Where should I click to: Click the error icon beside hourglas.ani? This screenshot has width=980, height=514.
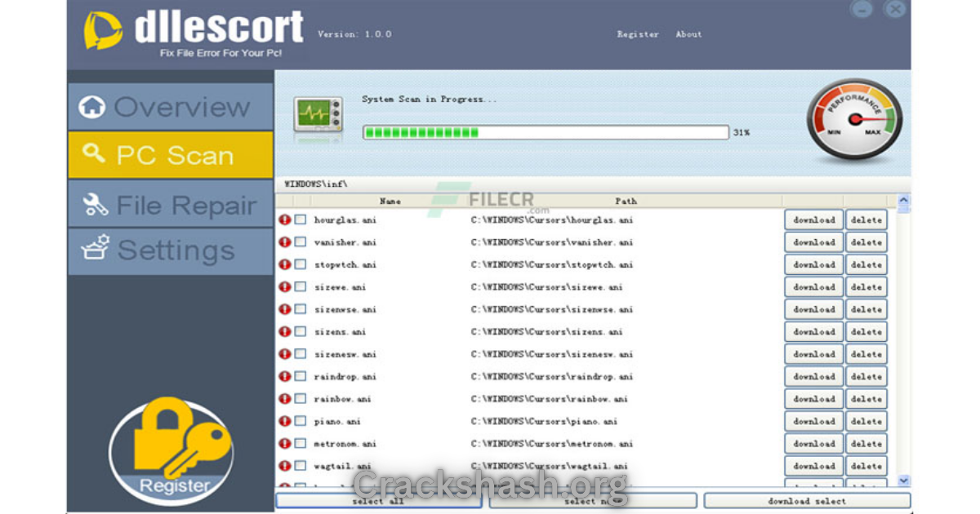click(x=284, y=219)
